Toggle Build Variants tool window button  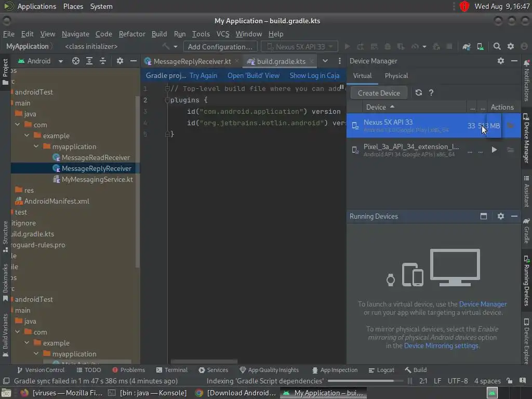pyautogui.click(x=5, y=335)
